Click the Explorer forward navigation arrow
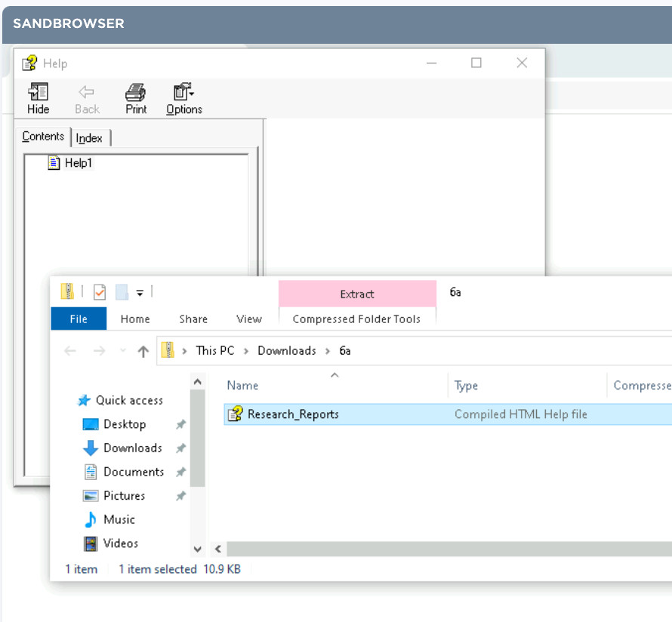The height and width of the screenshot is (622, 672). click(x=100, y=351)
